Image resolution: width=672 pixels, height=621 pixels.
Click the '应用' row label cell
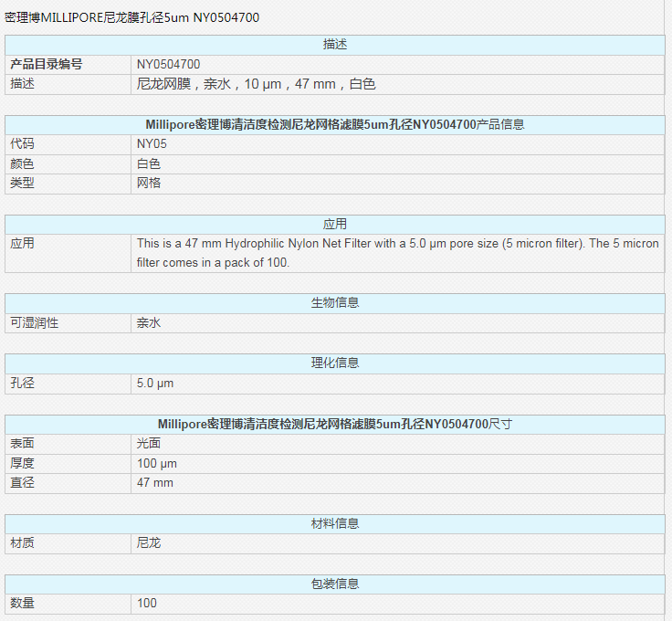(x=68, y=253)
